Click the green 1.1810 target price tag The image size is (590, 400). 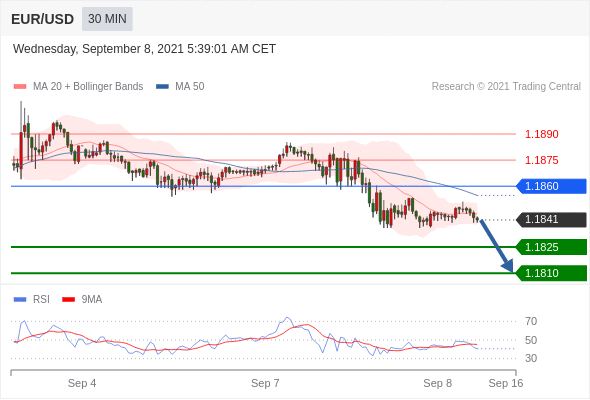(x=551, y=273)
